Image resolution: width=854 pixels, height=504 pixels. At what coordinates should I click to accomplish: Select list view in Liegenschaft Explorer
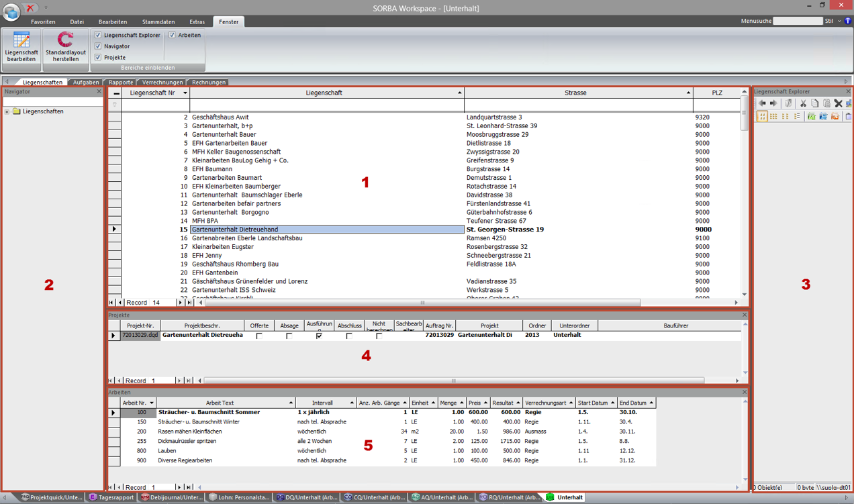click(x=786, y=117)
